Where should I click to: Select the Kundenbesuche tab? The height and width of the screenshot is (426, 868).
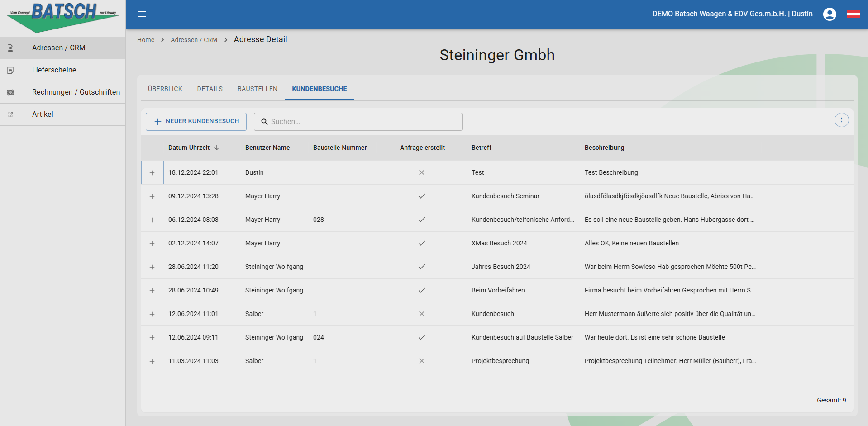(x=320, y=89)
